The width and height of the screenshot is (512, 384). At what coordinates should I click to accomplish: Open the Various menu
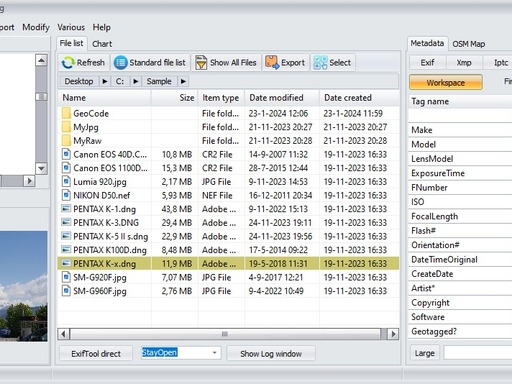(x=71, y=27)
